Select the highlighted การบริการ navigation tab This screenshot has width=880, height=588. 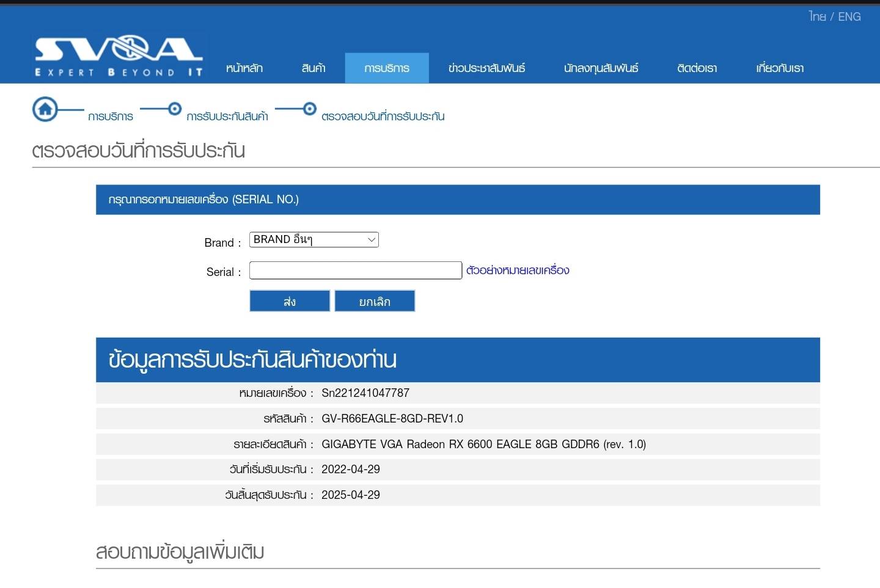[x=387, y=68]
